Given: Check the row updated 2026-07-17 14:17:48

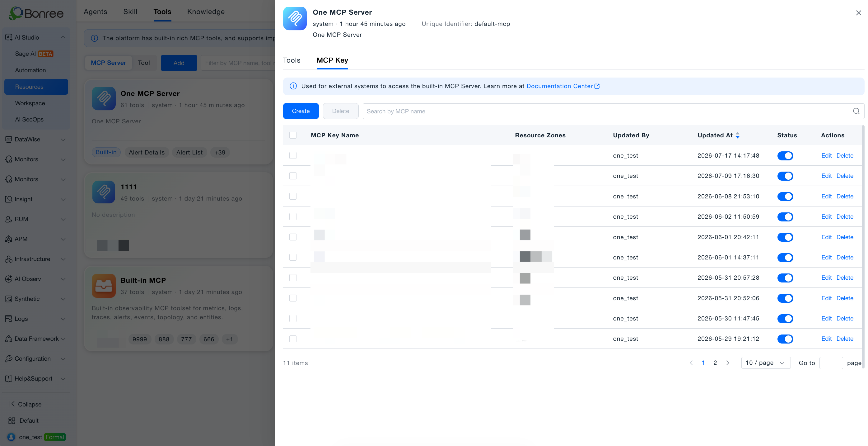Looking at the screenshot, I should pos(293,155).
